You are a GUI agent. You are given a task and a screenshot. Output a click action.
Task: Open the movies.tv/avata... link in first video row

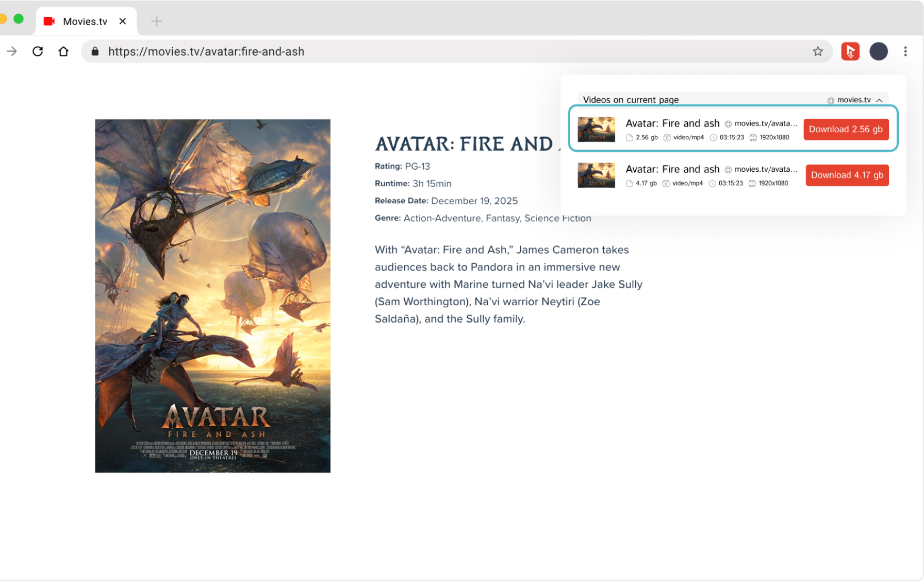[765, 123]
